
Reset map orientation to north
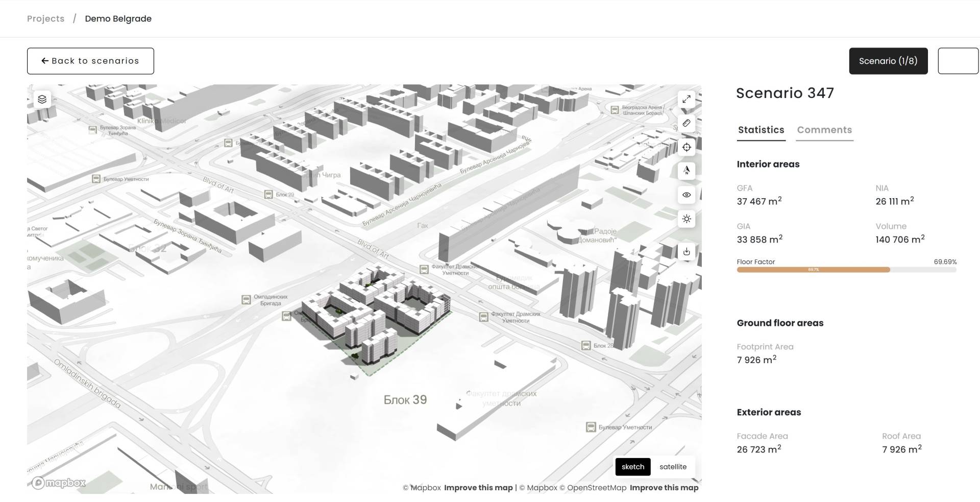point(687,171)
